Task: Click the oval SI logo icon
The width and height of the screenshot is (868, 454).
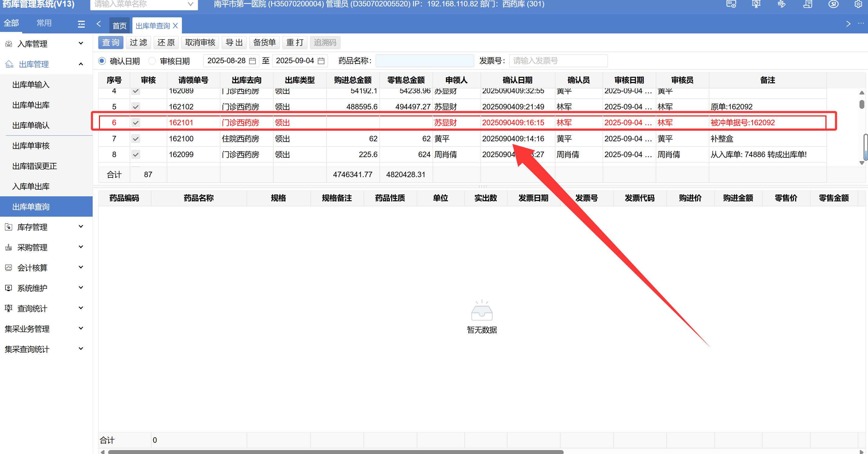Action: (833, 4)
